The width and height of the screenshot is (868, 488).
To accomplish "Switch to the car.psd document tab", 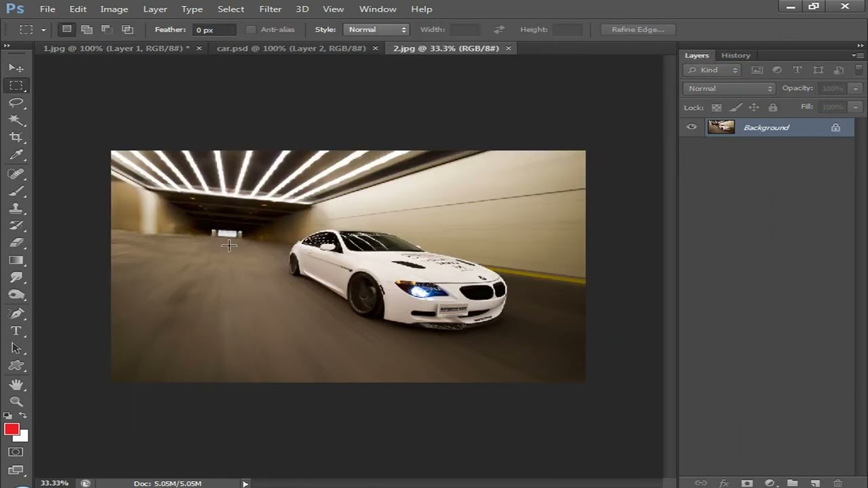I will click(291, 48).
